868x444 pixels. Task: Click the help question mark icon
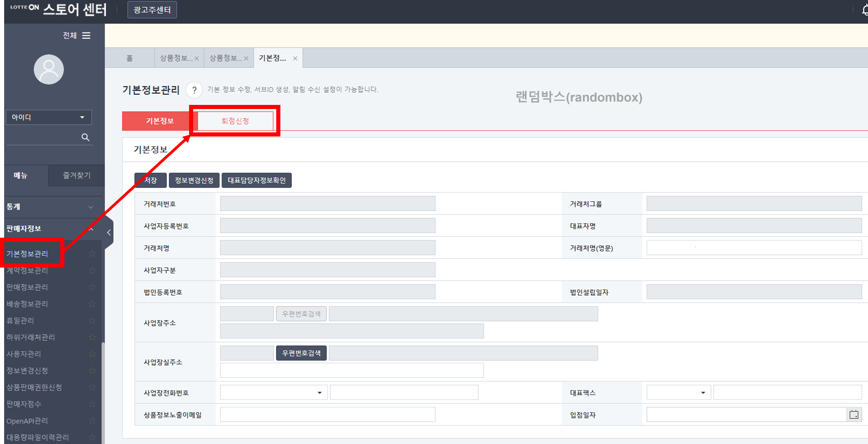click(194, 90)
